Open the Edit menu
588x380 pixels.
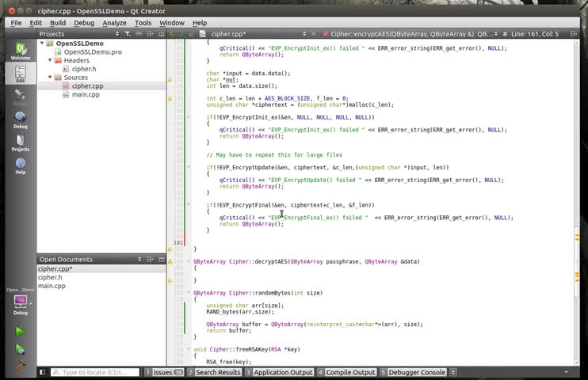(x=36, y=23)
